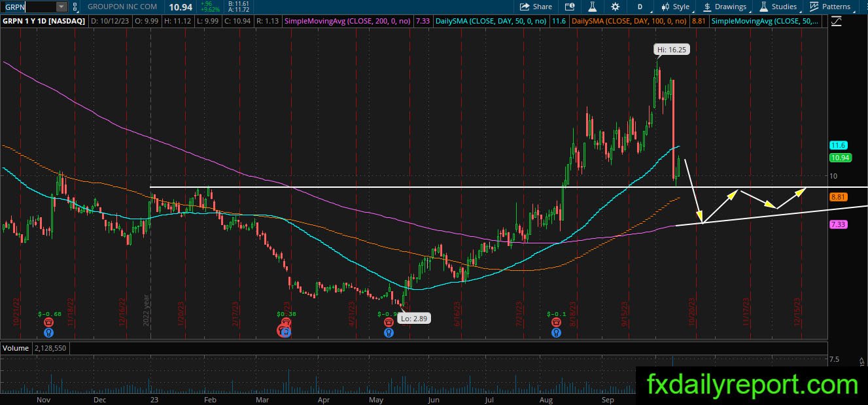This screenshot has height=405, width=868.
Task: Click the SimpleMovingAvg (CLOSE, 200, 0, no) study label
Action: click(347, 21)
